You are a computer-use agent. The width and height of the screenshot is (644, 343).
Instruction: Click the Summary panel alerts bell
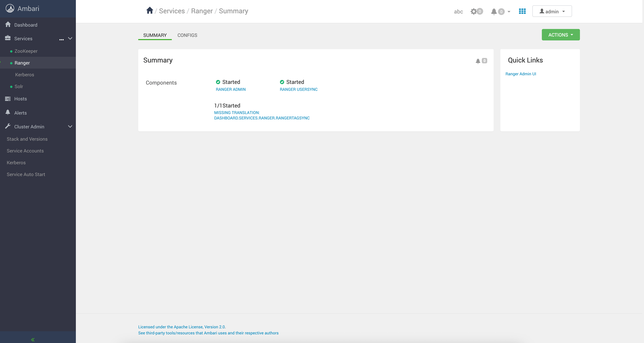tap(478, 61)
